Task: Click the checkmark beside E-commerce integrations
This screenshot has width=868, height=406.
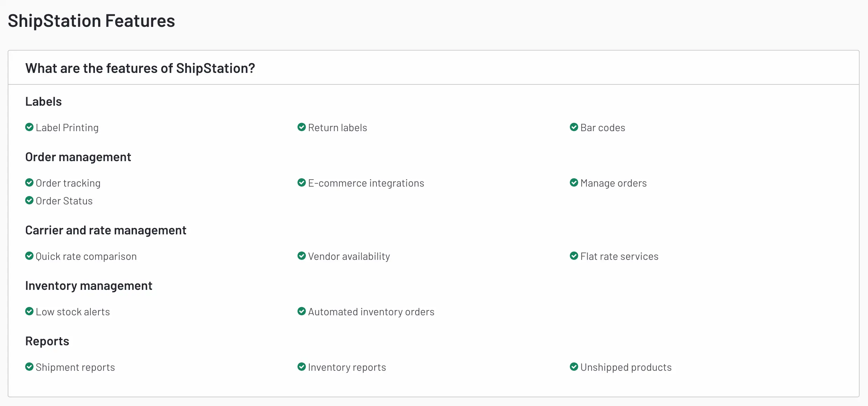Action: tap(302, 182)
